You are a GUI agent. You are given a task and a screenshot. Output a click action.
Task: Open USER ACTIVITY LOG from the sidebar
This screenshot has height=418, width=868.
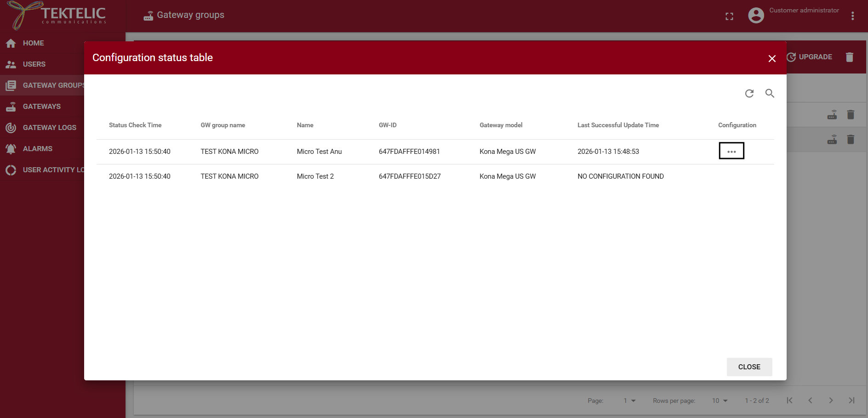click(x=11, y=170)
